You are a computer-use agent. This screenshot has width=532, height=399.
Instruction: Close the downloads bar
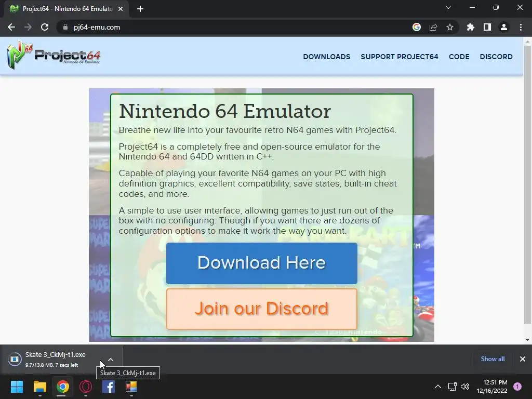523,359
